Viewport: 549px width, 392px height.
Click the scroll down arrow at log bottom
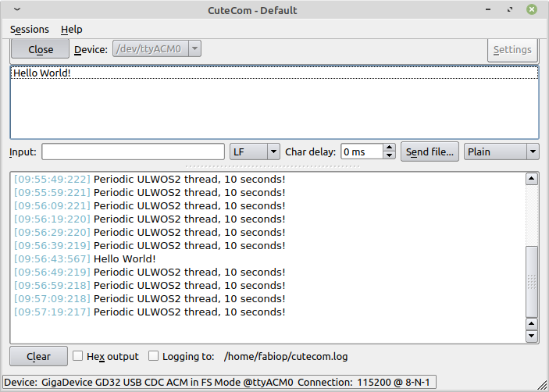coord(532,337)
